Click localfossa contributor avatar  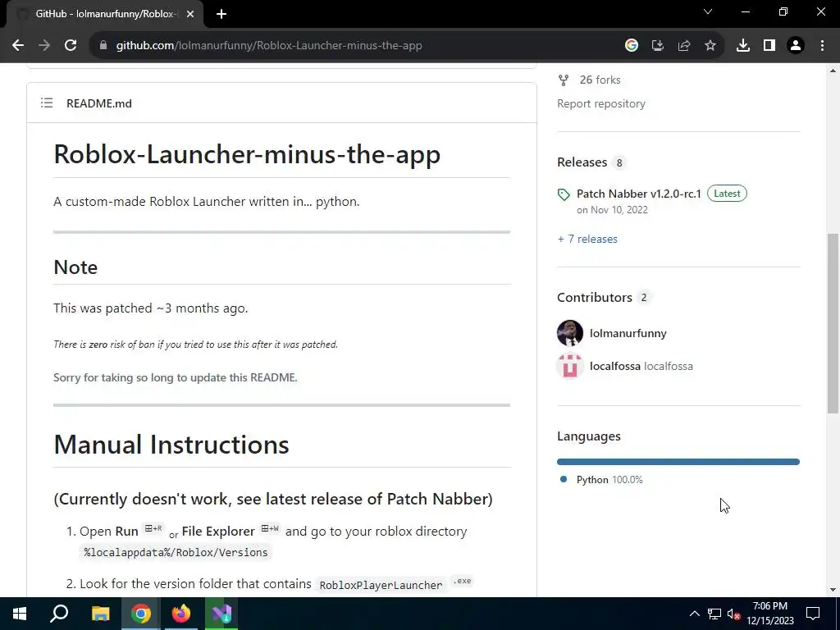pyautogui.click(x=570, y=367)
